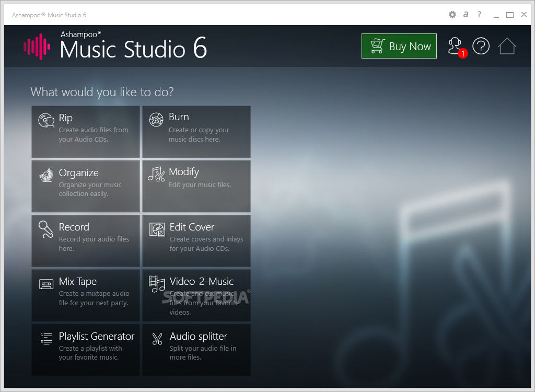Click 'Create or copy your music discs here.' text
535x392 pixels.
point(199,134)
